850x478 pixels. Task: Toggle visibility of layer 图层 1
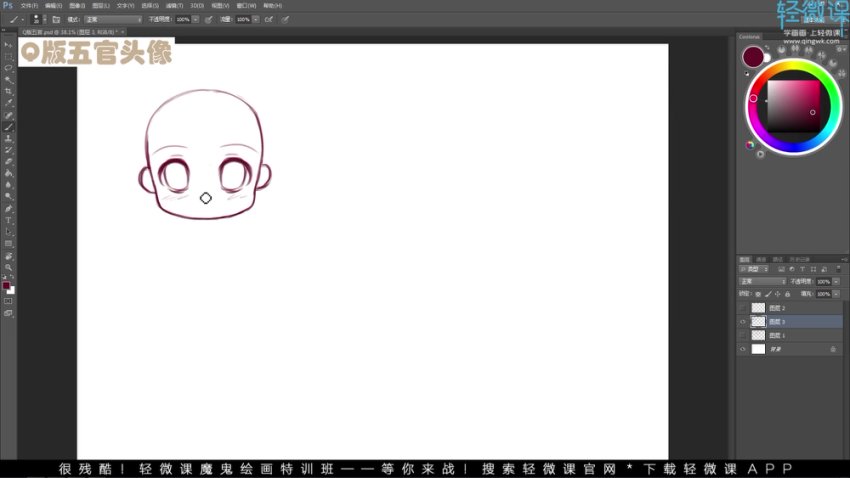pos(743,335)
